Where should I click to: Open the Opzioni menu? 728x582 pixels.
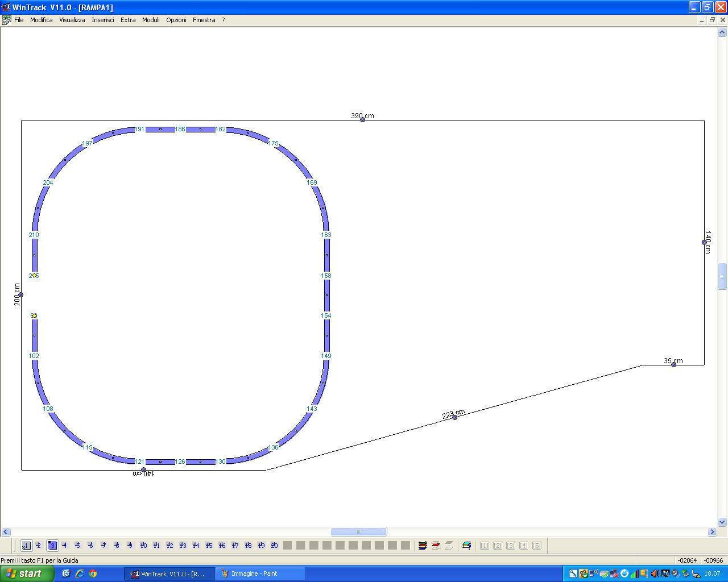[176, 20]
